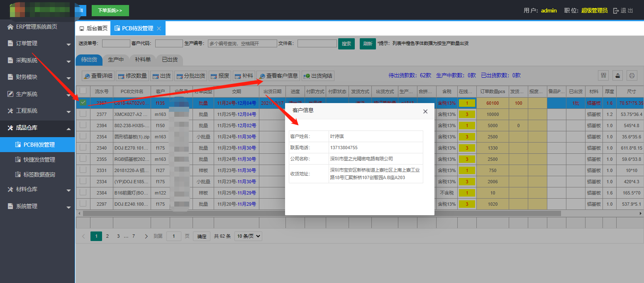The image size is (644, 283).
Task: Click the 下单系统>> button
Action: [110, 10]
